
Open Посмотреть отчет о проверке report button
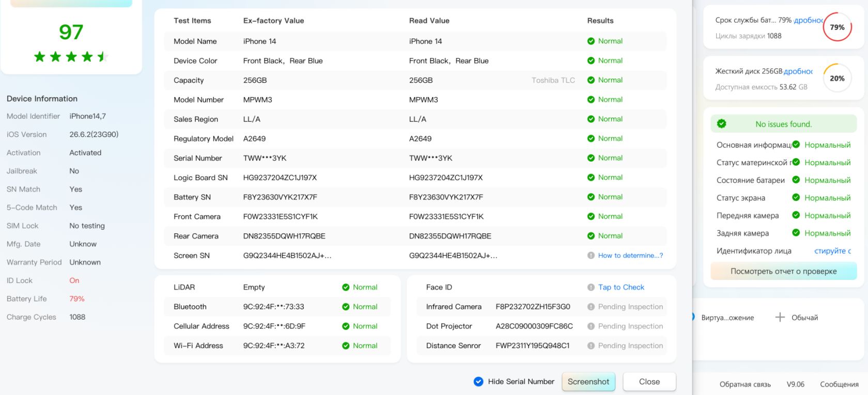(x=783, y=271)
